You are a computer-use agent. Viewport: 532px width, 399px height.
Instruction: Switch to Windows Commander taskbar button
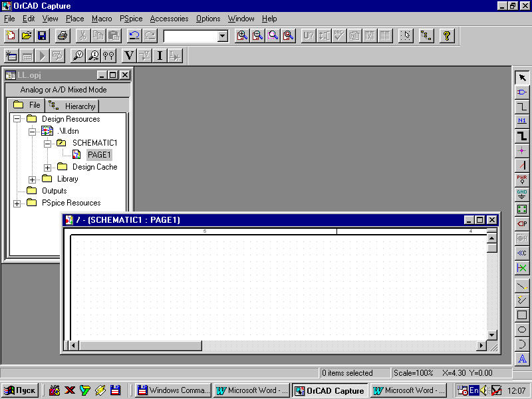(x=174, y=390)
